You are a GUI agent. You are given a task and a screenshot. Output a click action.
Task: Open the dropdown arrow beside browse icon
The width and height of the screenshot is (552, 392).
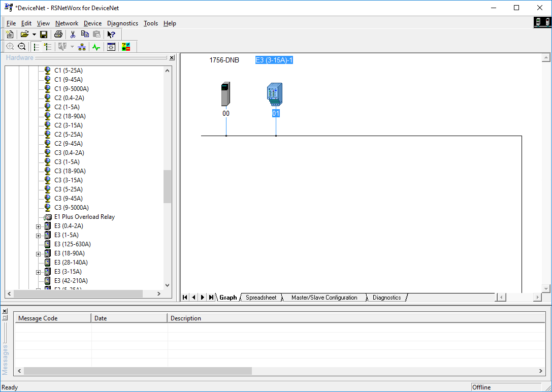click(x=72, y=46)
